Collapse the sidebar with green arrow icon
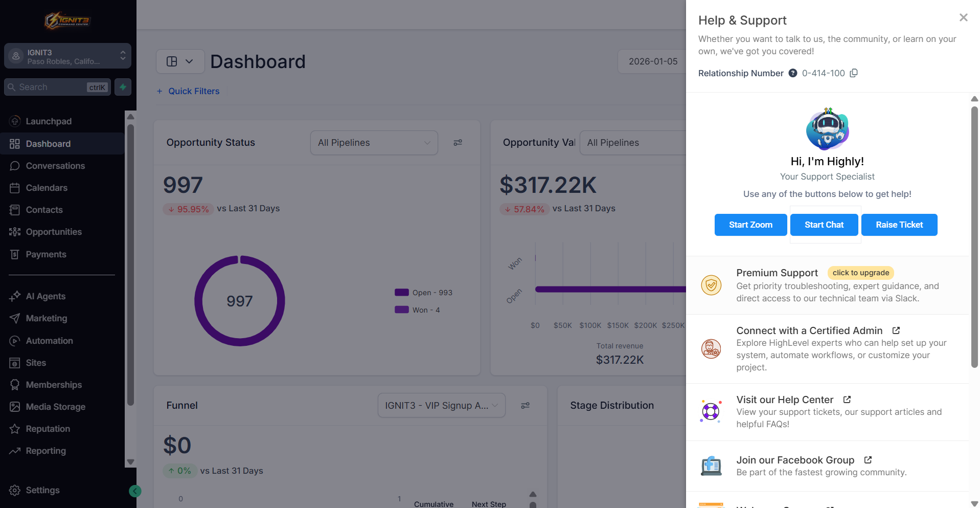 [x=135, y=491]
